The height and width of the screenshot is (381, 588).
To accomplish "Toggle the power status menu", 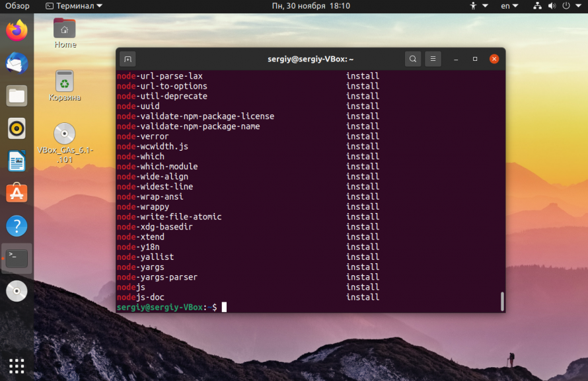I will [567, 6].
